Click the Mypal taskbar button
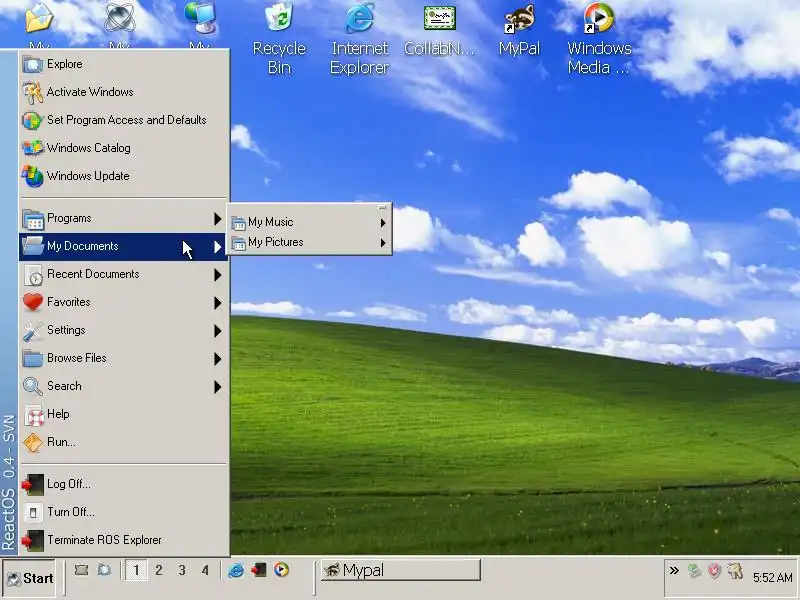The image size is (800, 600). [401, 570]
